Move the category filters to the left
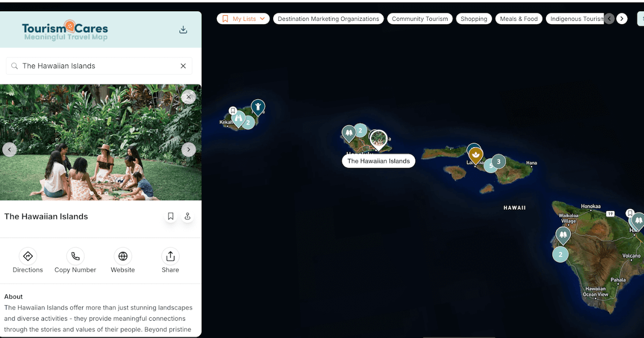Image resolution: width=644 pixels, height=338 pixels. click(x=609, y=19)
